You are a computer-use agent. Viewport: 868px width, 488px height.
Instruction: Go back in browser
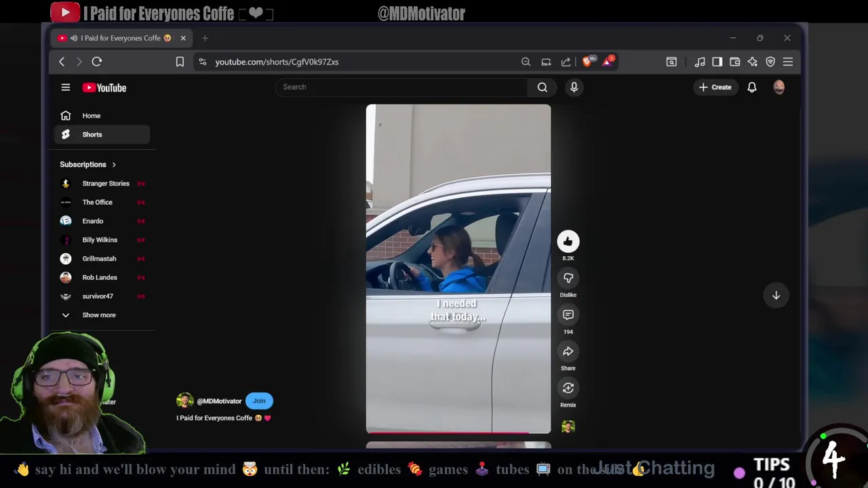point(62,62)
